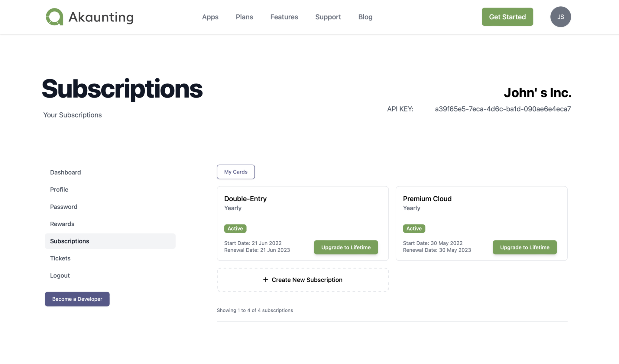Open the Dashboard page
619x364 pixels.
pos(65,172)
